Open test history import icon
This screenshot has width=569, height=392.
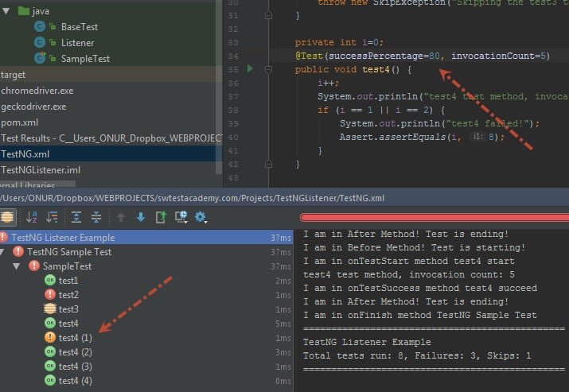(181, 217)
